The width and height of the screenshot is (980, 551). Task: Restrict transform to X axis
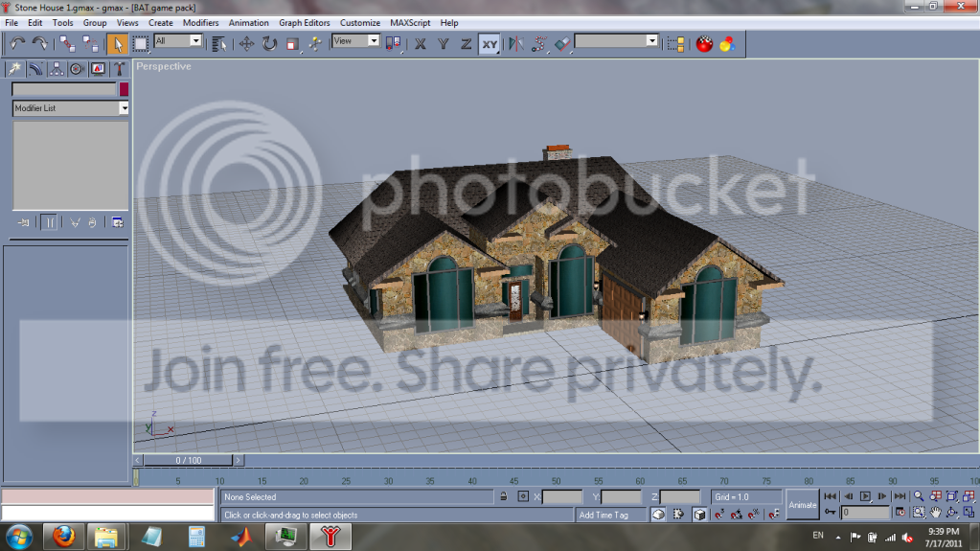pyautogui.click(x=420, y=44)
